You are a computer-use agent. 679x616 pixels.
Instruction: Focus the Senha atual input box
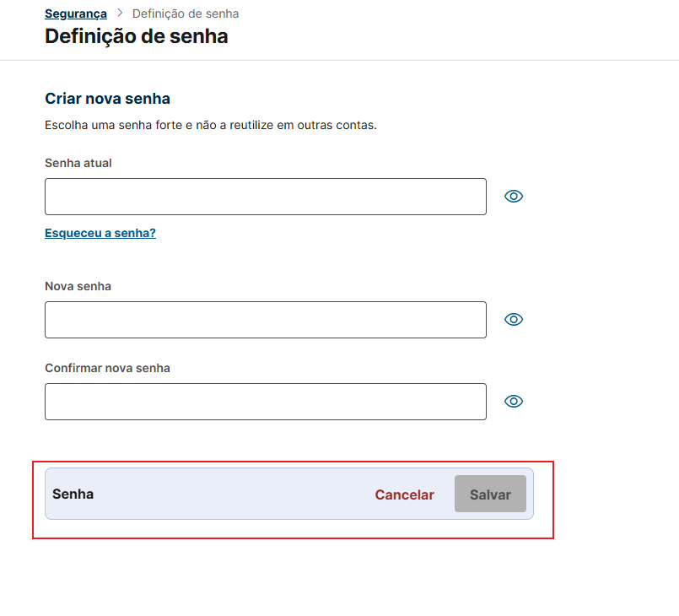266,197
